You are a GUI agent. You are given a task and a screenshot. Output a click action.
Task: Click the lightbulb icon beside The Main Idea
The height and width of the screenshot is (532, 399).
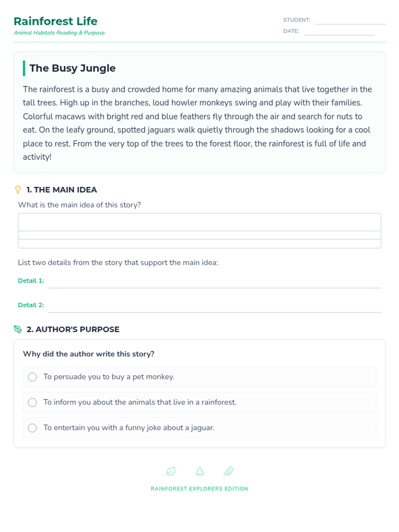(18, 190)
